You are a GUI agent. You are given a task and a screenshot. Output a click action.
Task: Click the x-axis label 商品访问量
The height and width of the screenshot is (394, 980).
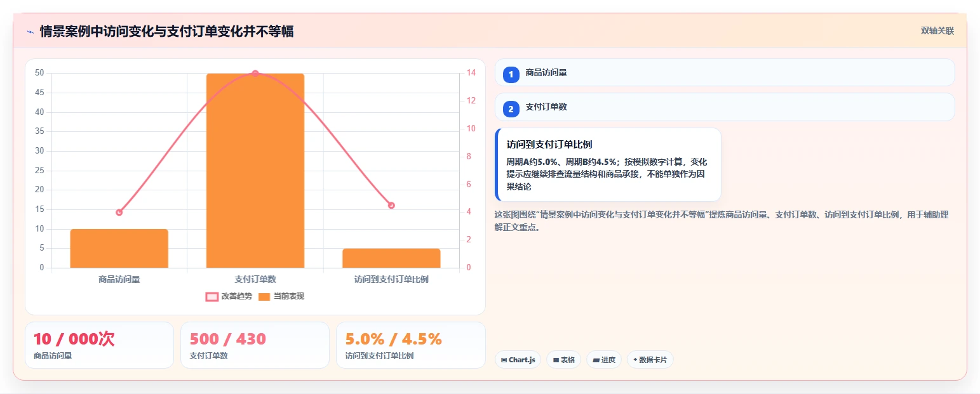pos(119,279)
